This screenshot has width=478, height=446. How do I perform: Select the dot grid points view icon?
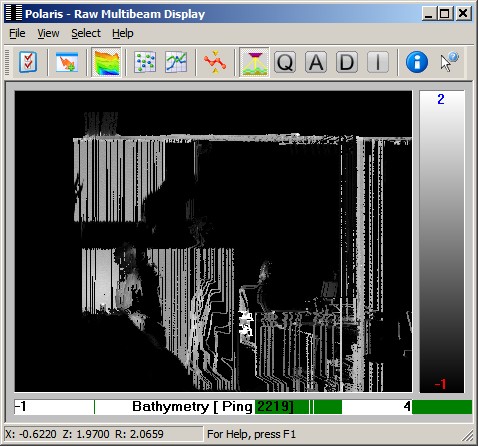click(145, 62)
